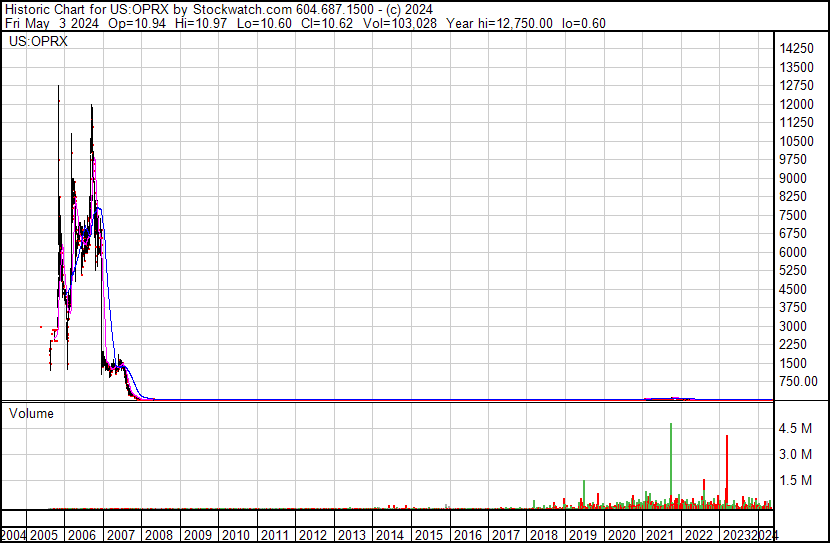Screen dimensions: 830x543
Task: Click the 2012 year label
Action: [x=312, y=535]
